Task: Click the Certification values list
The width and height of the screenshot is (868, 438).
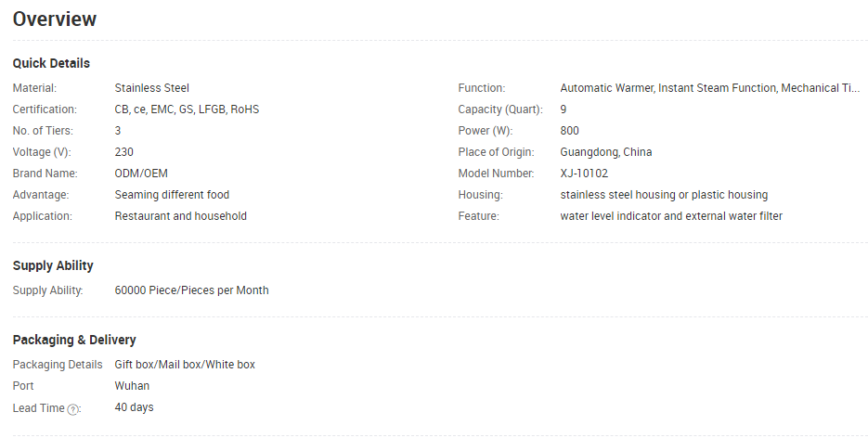Action: coord(187,109)
